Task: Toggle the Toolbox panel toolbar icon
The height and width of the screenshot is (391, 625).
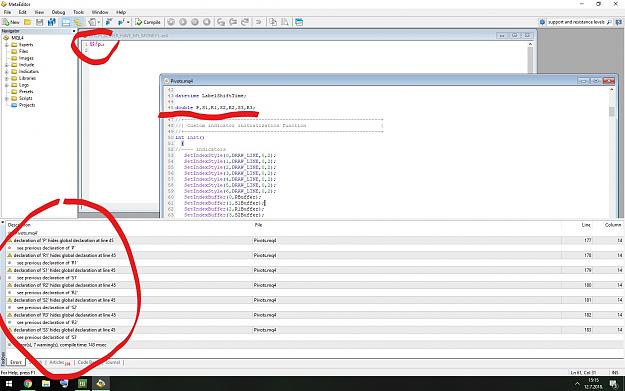Action: click(77, 22)
